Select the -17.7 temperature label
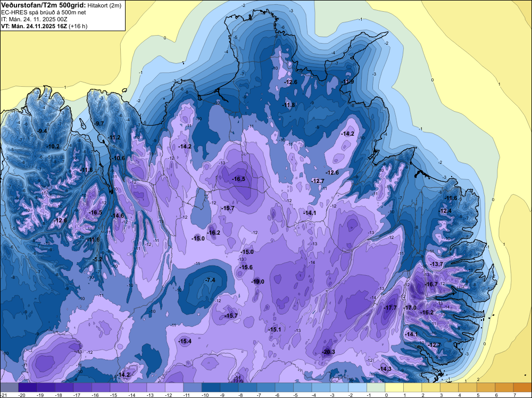The image size is (532, 398). point(390,308)
